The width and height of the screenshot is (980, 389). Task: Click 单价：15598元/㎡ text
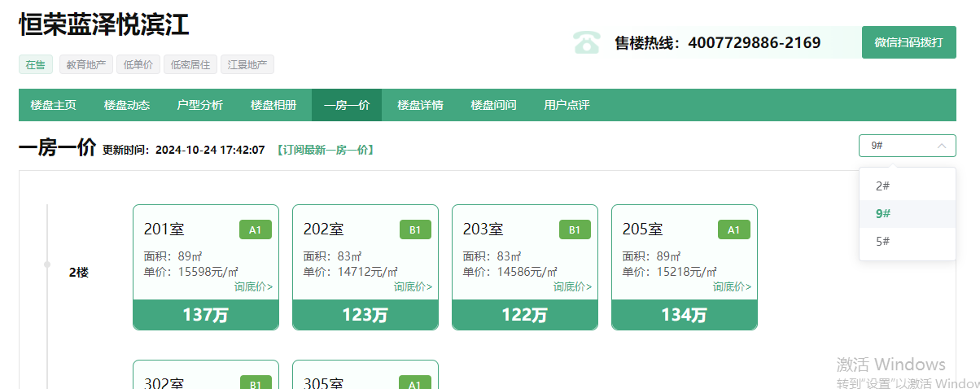[191, 272]
